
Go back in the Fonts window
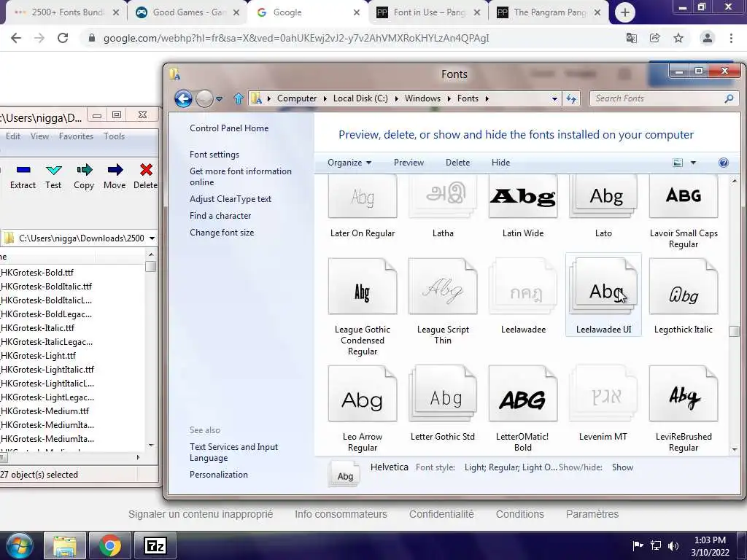click(183, 98)
